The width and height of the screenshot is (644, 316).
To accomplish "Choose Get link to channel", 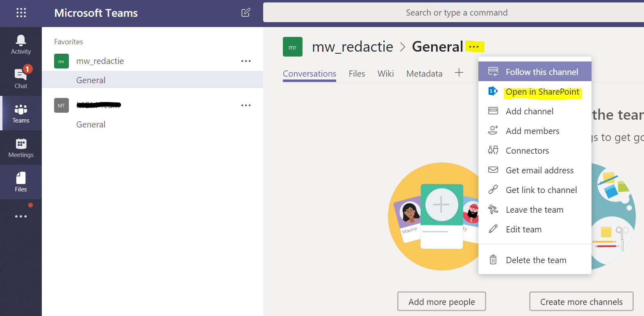I will pyautogui.click(x=535, y=190).
